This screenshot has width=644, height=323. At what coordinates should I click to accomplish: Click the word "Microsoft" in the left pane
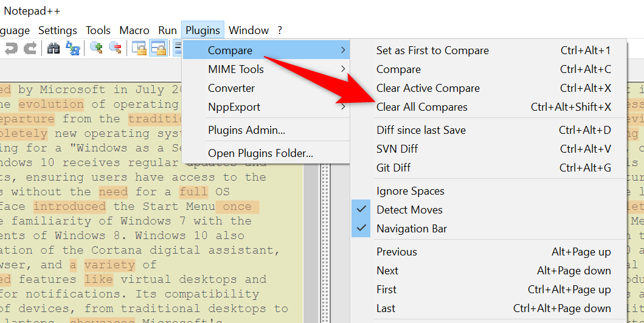pyautogui.click(x=73, y=90)
